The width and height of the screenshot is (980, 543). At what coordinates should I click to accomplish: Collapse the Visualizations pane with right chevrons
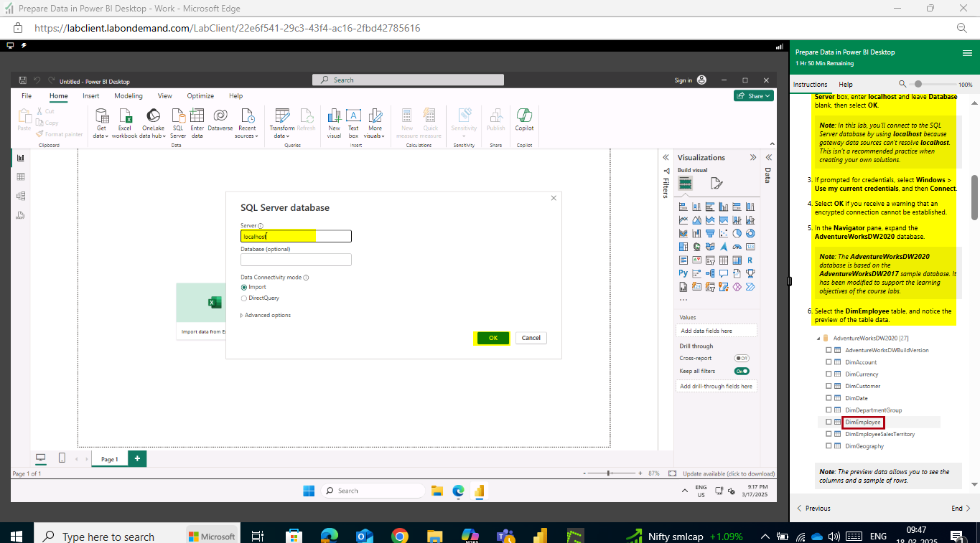click(753, 157)
